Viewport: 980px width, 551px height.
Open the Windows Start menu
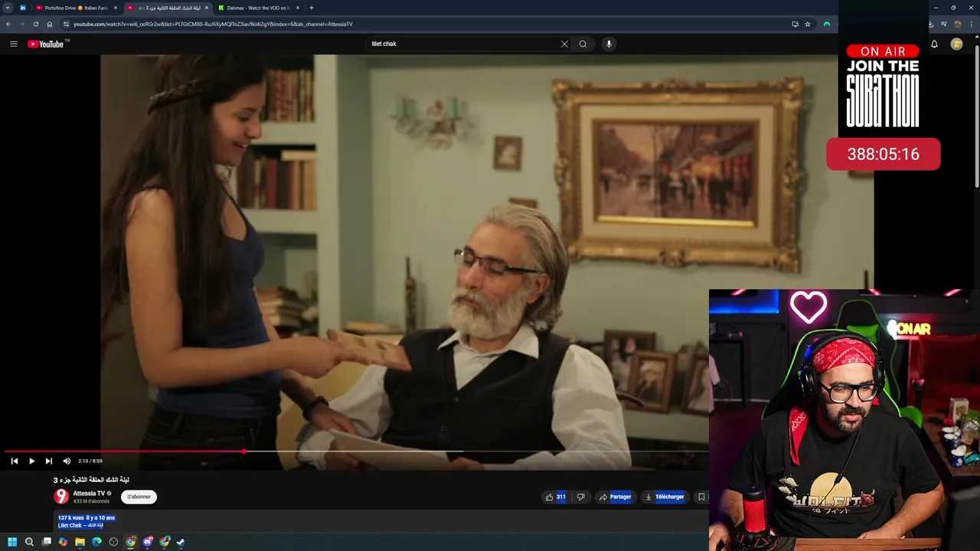pyautogui.click(x=12, y=542)
